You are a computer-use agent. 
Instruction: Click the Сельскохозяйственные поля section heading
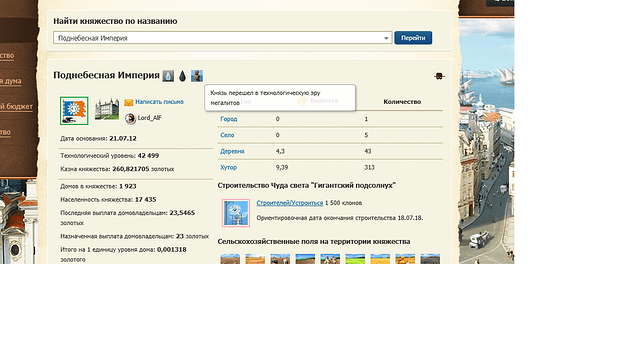pos(314,242)
